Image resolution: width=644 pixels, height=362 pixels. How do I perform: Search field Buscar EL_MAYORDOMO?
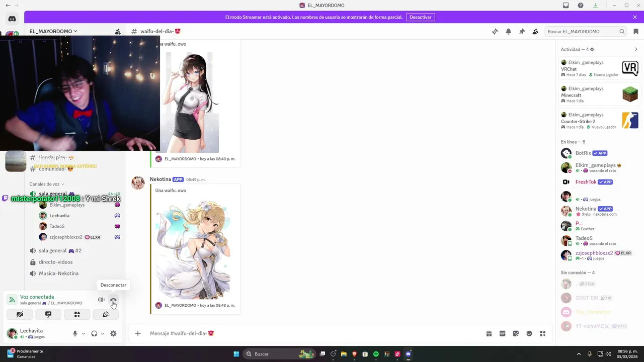(586, 31)
